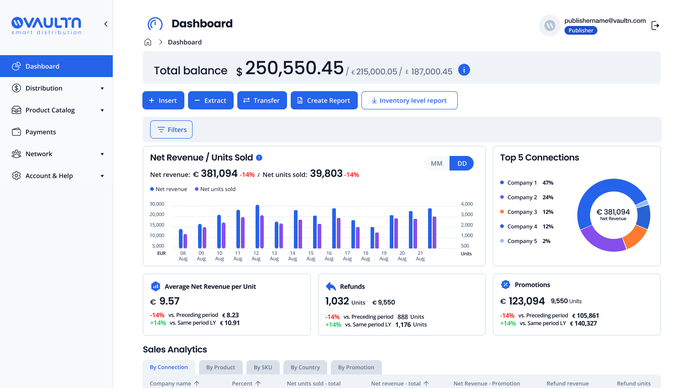Click the Create Report button
Viewport: 690px width, 388px height.
tap(324, 100)
